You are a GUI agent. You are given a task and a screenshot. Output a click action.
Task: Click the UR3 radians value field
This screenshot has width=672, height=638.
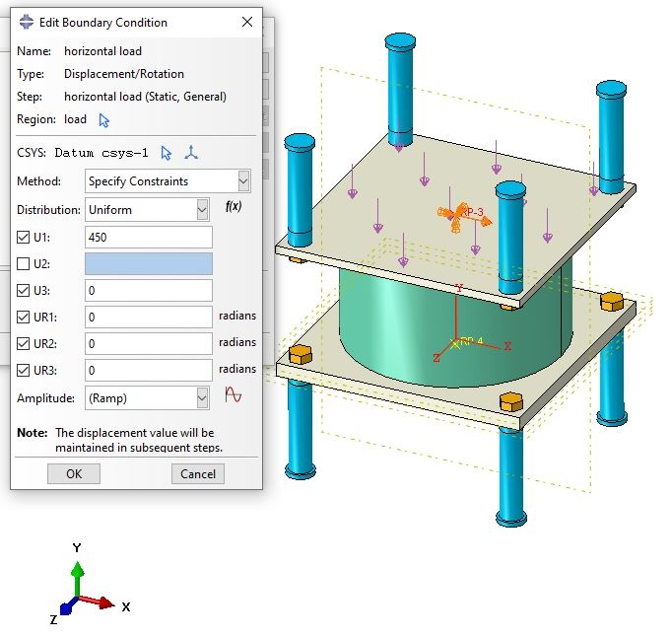point(149,370)
